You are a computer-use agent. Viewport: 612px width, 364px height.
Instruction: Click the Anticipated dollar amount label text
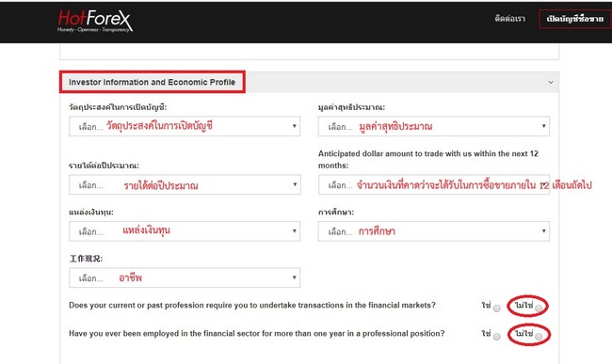tap(428, 159)
